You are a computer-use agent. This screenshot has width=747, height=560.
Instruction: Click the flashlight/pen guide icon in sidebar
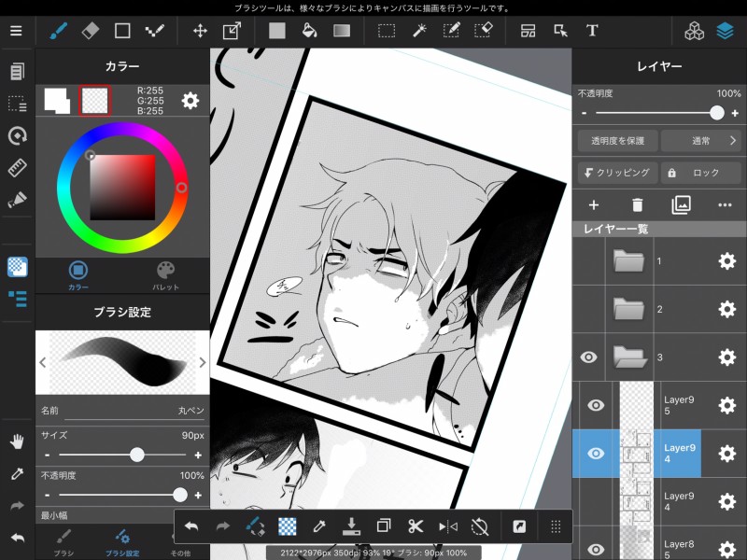coord(17,200)
